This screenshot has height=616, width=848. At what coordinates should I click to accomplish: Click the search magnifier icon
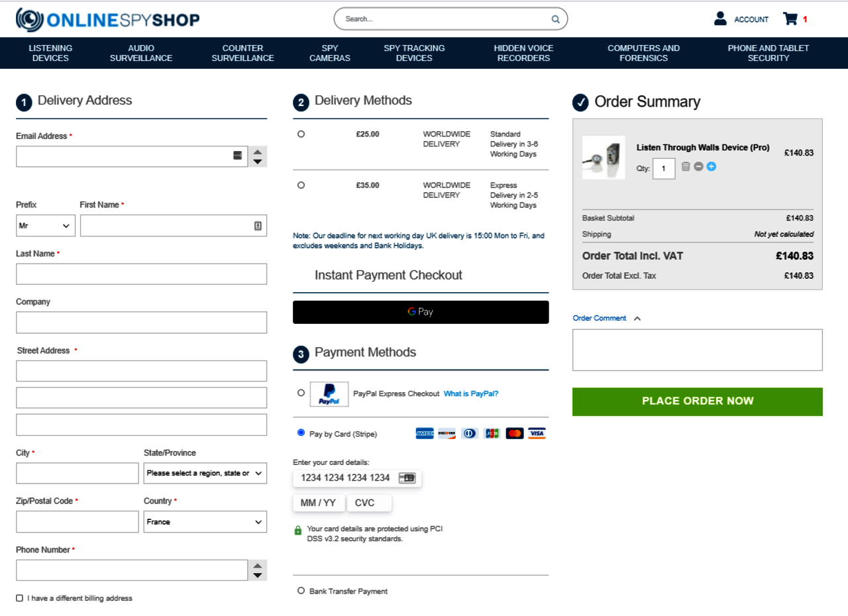(x=555, y=19)
